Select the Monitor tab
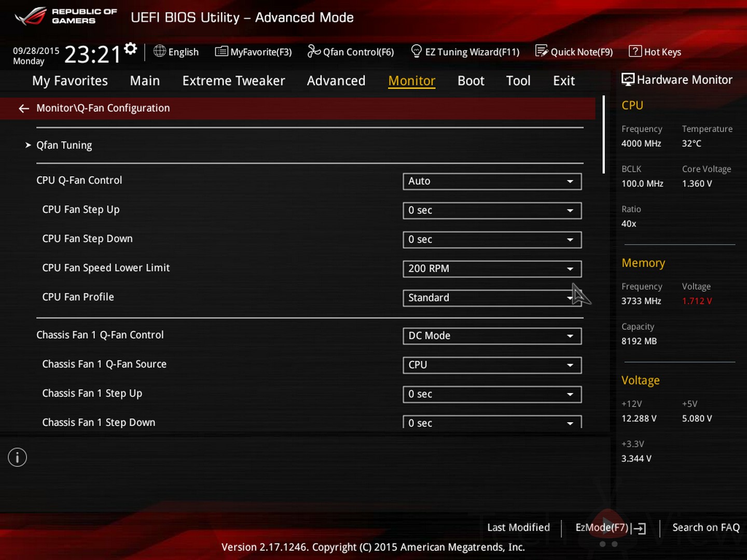The height and width of the screenshot is (560, 747). [x=412, y=81]
